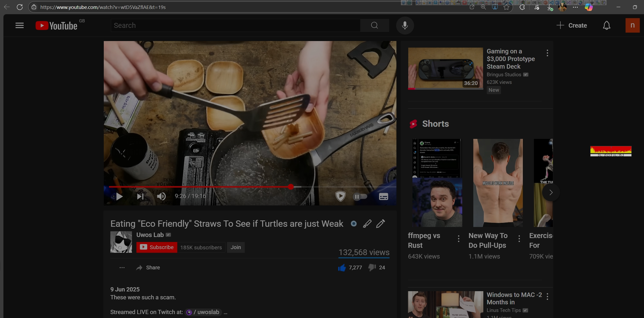The width and height of the screenshot is (644, 318).
Task: Skip to the next video
Action: point(140,196)
